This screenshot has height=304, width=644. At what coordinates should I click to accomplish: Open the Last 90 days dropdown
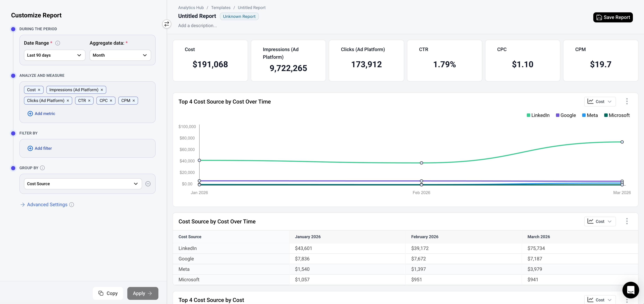[x=55, y=55]
